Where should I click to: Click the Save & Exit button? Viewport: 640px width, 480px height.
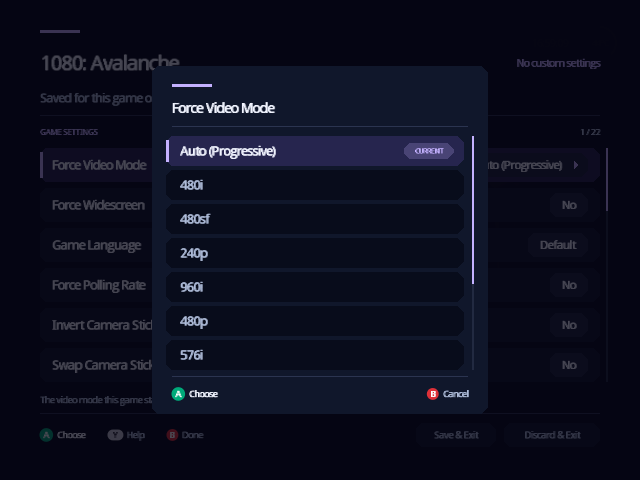pyautogui.click(x=456, y=435)
